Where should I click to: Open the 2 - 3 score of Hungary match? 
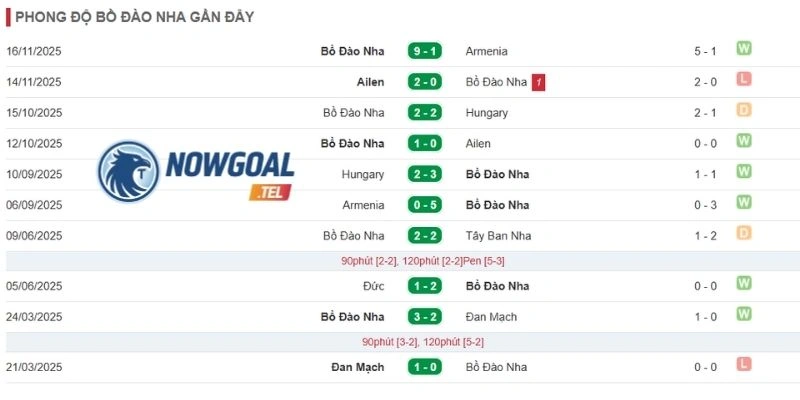coord(424,174)
